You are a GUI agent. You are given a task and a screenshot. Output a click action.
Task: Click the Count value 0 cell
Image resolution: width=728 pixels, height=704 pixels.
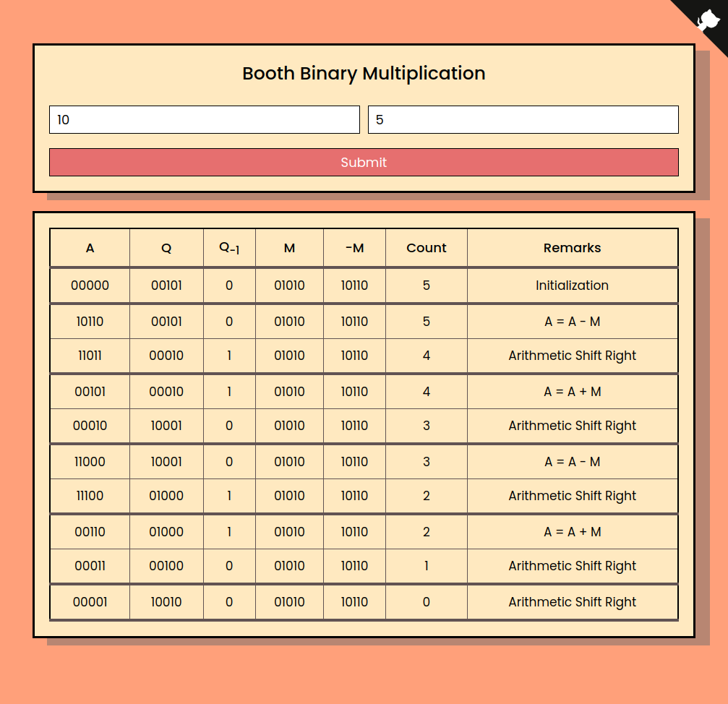[x=426, y=601]
